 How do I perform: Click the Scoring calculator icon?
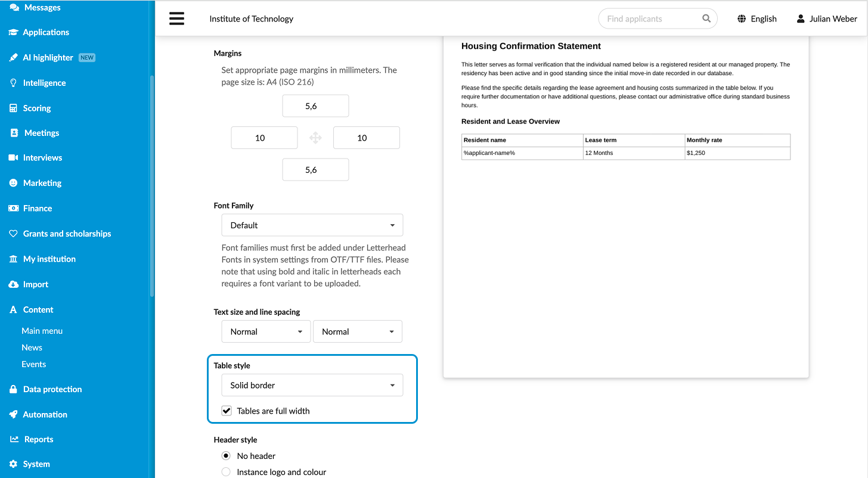click(14, 108)
